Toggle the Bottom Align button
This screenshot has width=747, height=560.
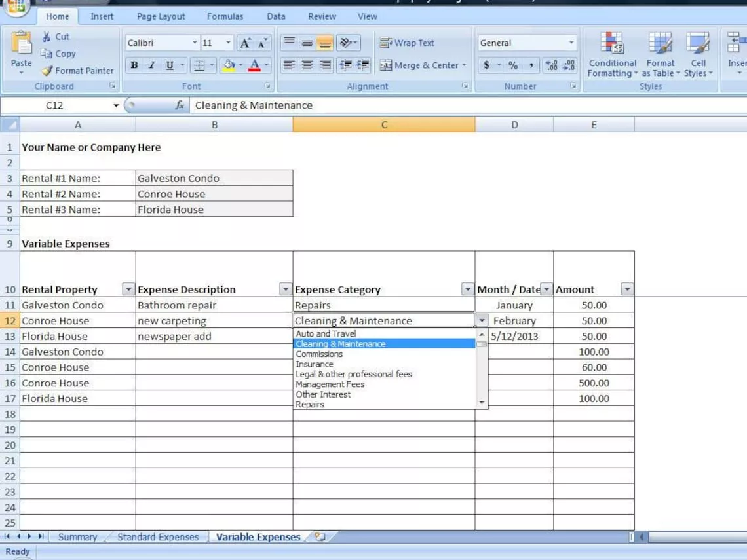pos(325,43)
